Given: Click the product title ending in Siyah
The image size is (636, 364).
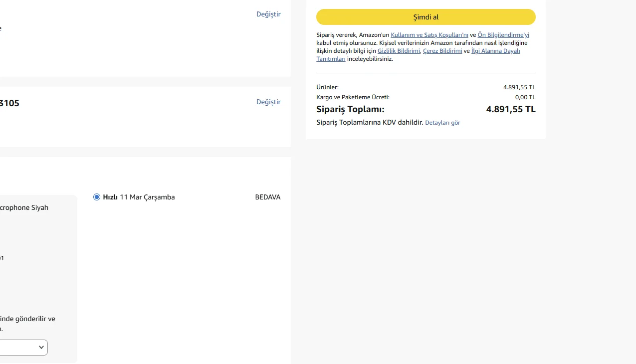Looking at the screenshot, I should coord(24,207).
